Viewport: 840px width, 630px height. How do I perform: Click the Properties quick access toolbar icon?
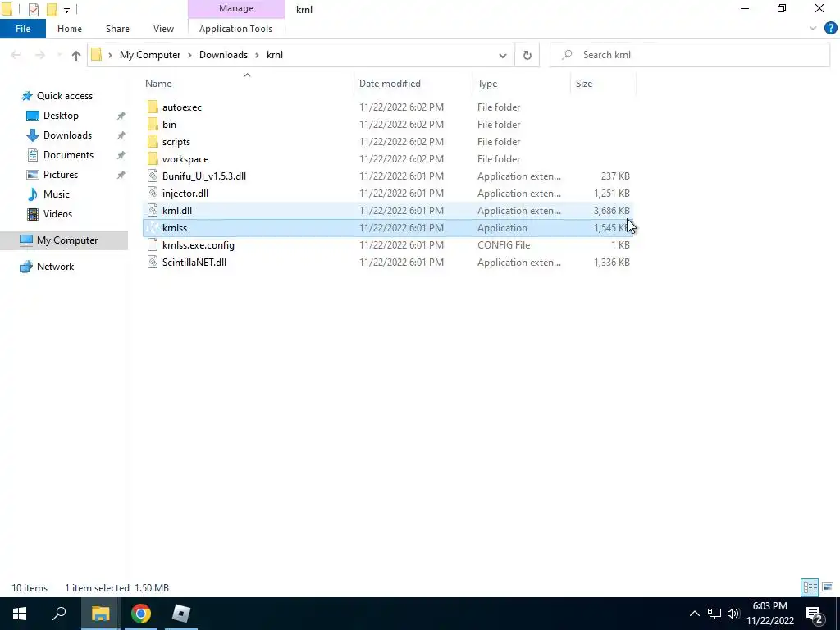(33, 9)
